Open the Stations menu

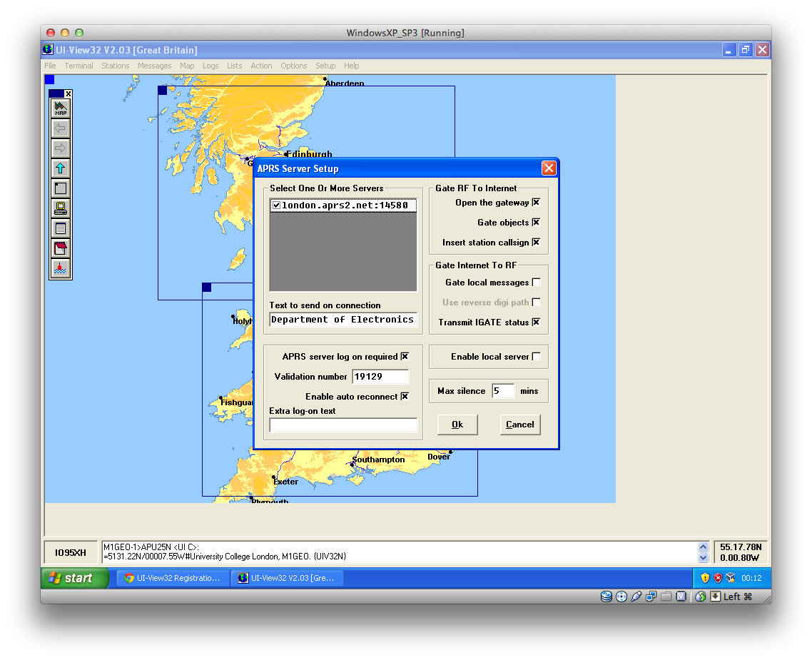pos(116,66)
